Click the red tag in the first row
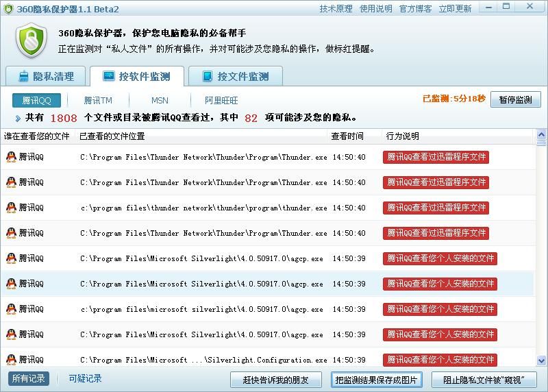 coord(436,157)
